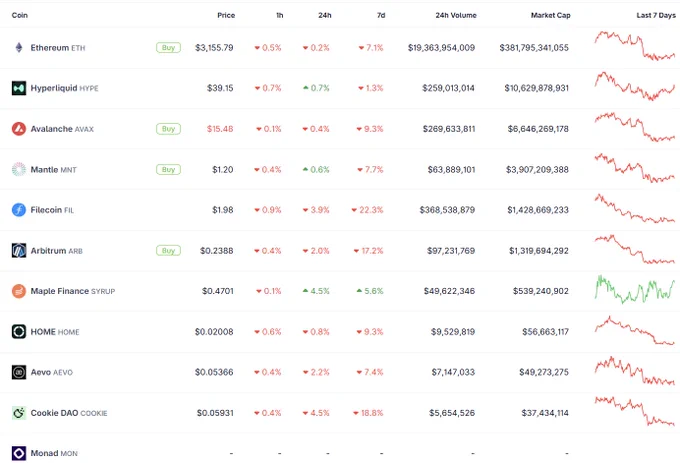View Arbitrum's 7-day sparkline chart

point(634,249)
